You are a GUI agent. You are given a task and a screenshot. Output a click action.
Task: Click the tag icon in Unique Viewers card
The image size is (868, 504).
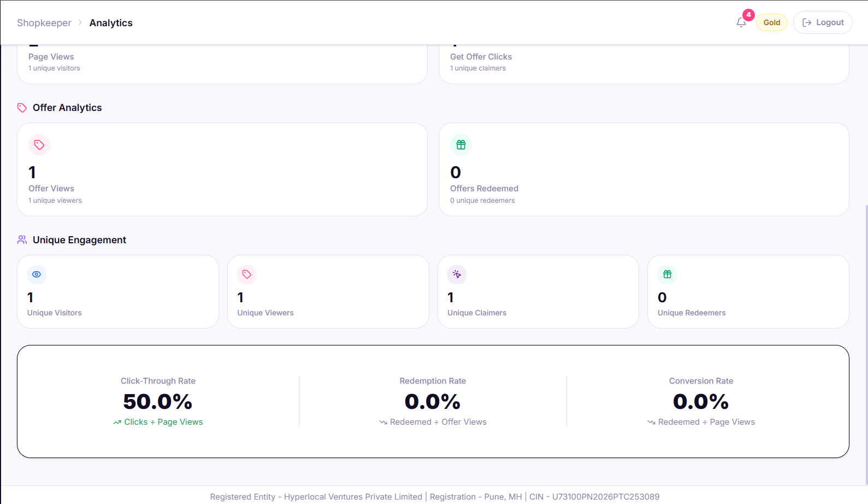[x=247, y=274]
